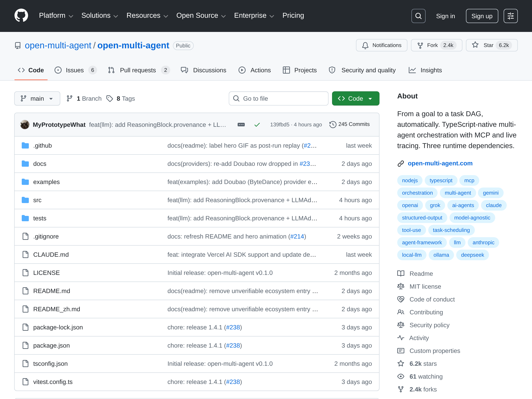Image resolution: width=532 pixels, height=399 pixels.
Task: Open package.json file
Action: click(51, 345)
